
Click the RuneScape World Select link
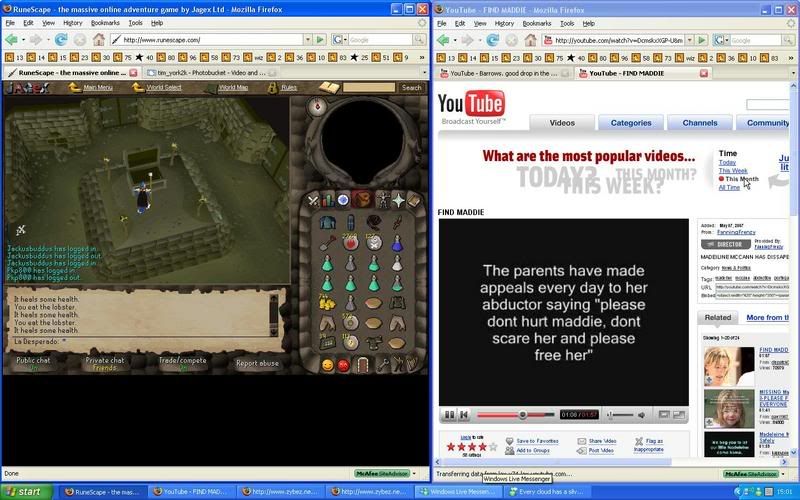click(x=163, y=88)
